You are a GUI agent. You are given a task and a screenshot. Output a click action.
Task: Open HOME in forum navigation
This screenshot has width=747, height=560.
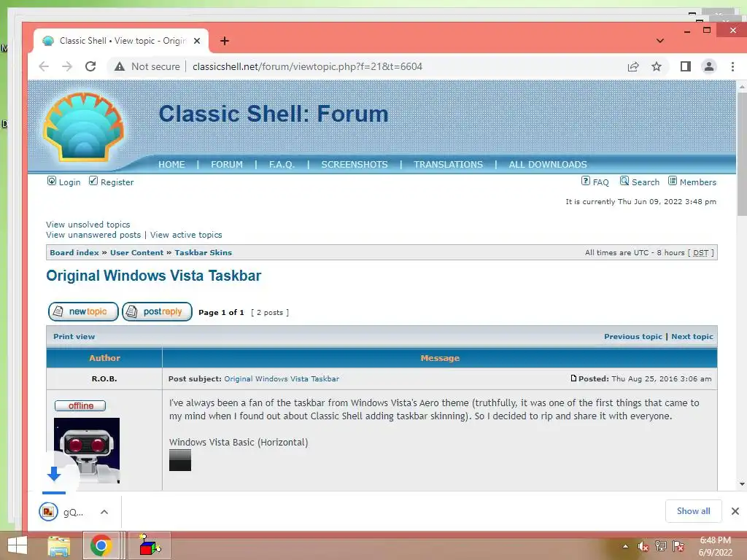tap(171, 164)
